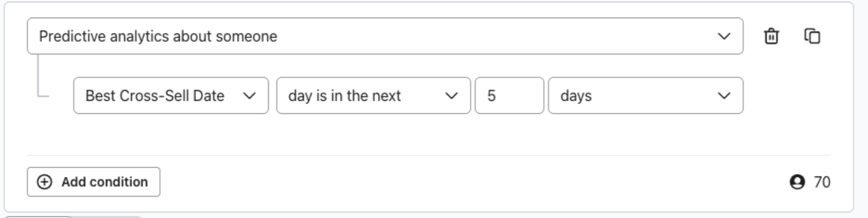The image size is (868, 218).
Task: Select the gray segment below the condition box
Action: point(107,216)
